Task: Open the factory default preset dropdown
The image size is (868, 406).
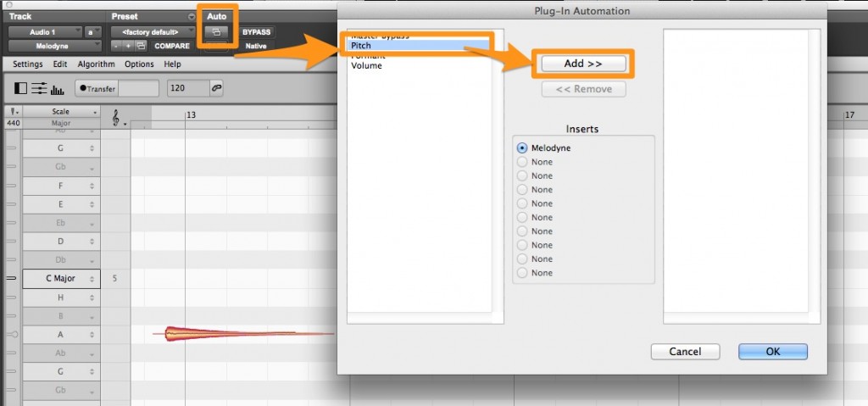Action: coord(153,32)
